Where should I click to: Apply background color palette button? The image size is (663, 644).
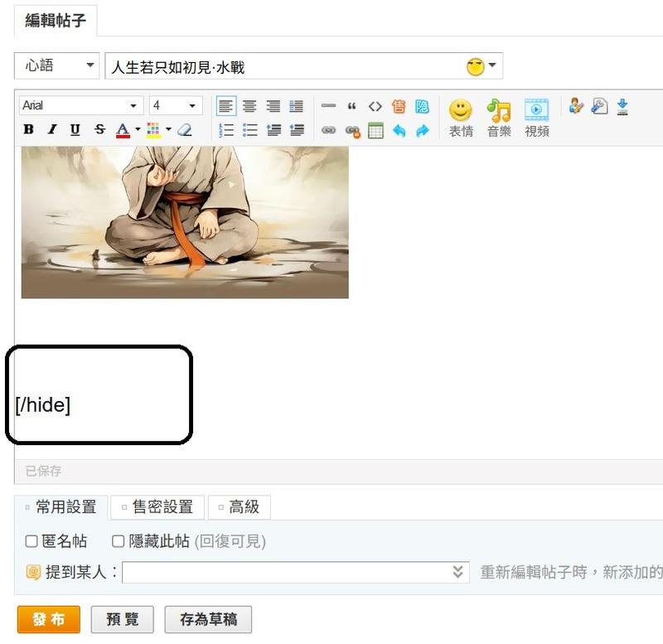[x=153, y=130]
